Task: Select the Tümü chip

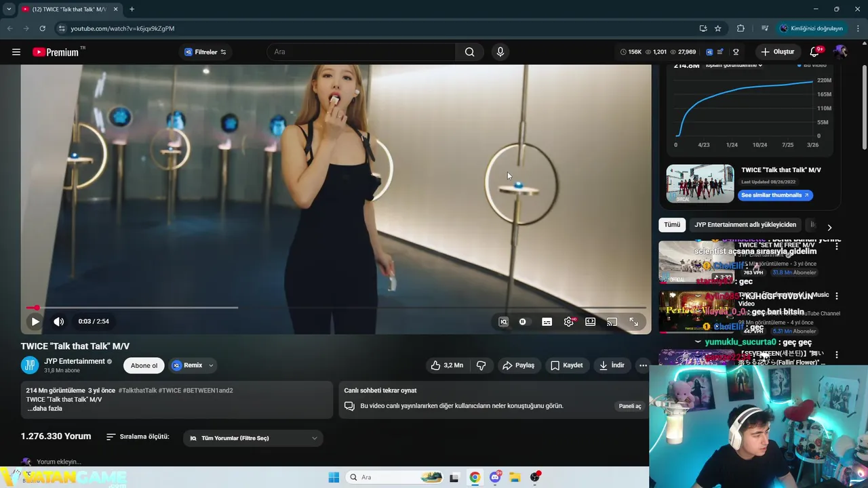Action: pyautogui.click(x=672, y=224)
